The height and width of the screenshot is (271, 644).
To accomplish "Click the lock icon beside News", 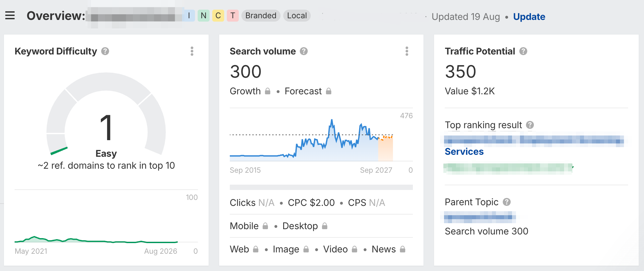I will coord(403,249).
